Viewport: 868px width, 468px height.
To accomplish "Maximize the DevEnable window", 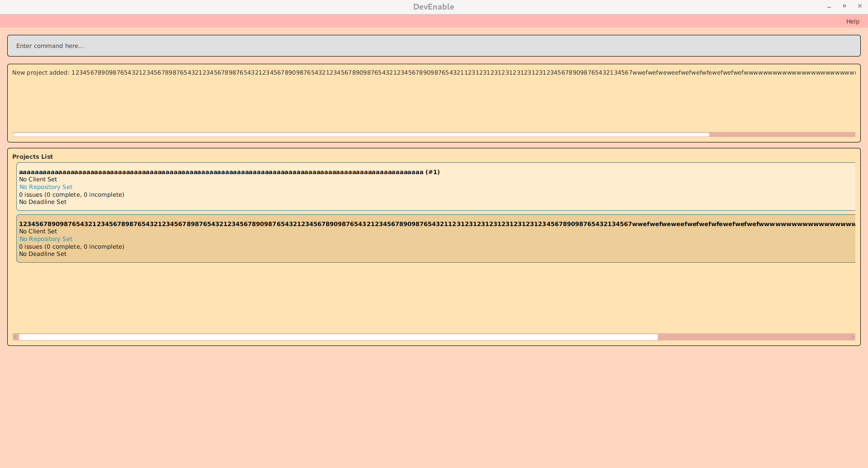I will 844,6.
